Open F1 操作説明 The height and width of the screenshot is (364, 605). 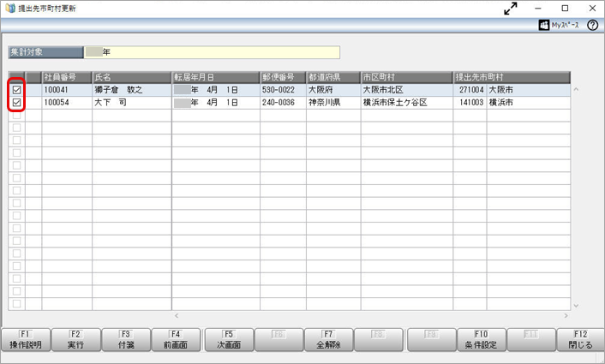tap(26, 340)
